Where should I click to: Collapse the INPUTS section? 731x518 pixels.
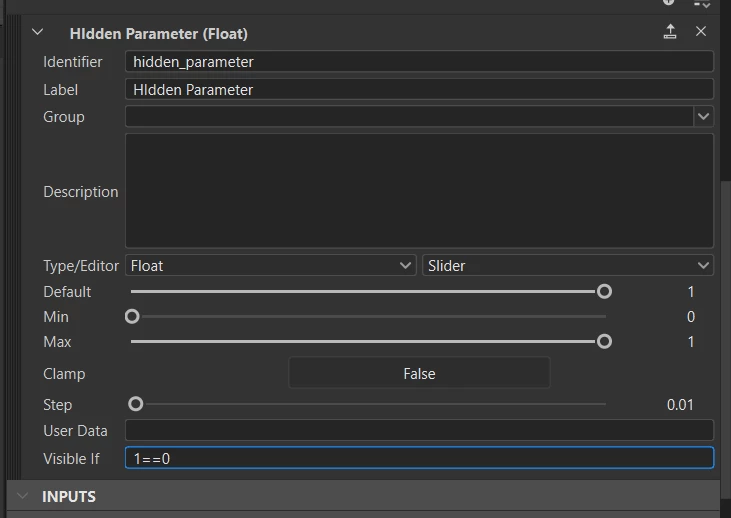pyautogui.click(x=22, y=496)
